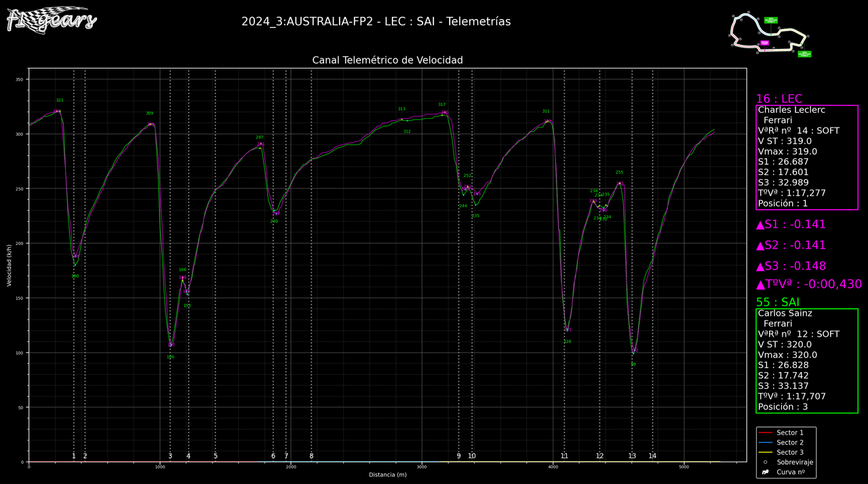This screenshot has height=484, width=868.
Task: Select the title '2024_3:AUSTRALIA-FP2 - LEC : SAI - Telemetrías'
Action: tap(376, 22)
